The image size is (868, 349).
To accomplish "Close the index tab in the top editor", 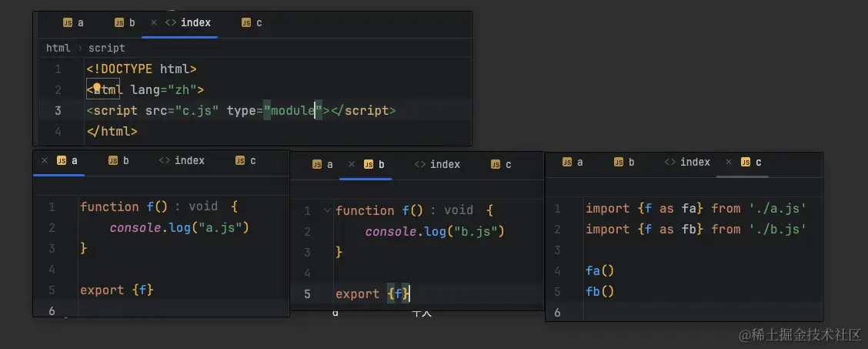I will coord(154,23).
